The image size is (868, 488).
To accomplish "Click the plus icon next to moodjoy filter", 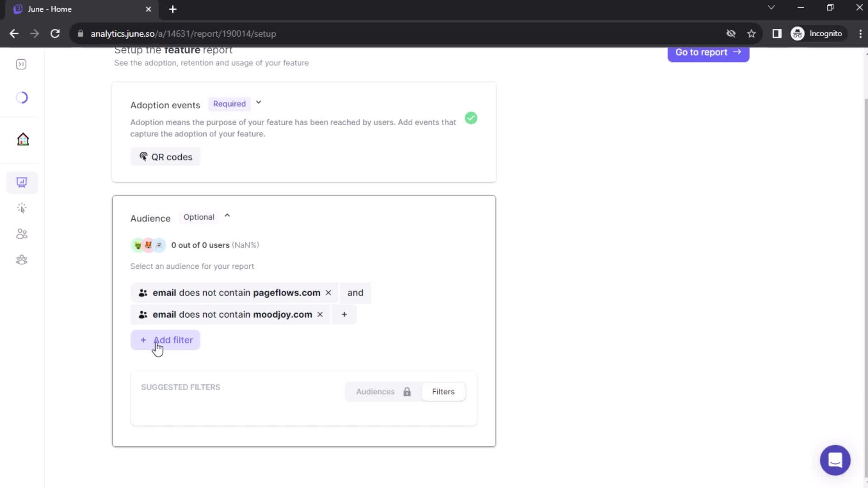I will tap(344, 314).
